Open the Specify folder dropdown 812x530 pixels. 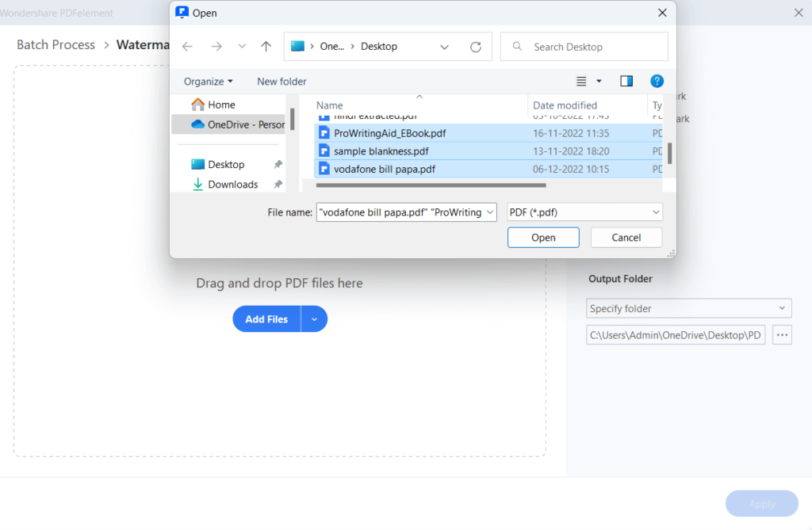[x=689, y=308]
